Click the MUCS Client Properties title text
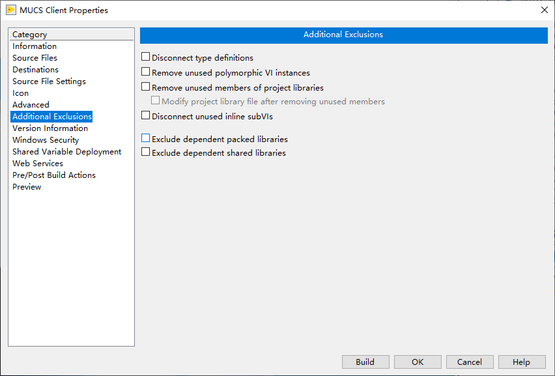 [64, 10]
